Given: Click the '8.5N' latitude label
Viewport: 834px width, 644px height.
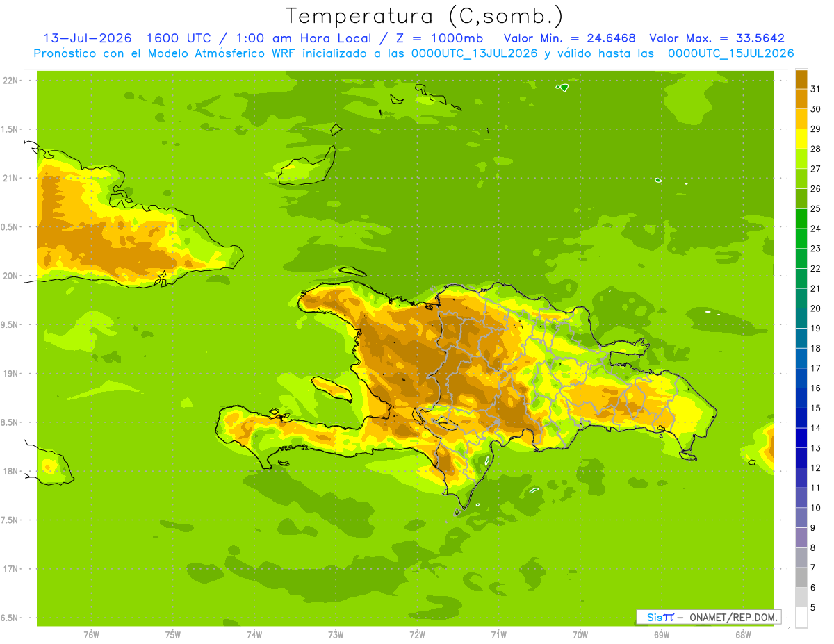Looking at the screenshot, I should tap(10, 422).
